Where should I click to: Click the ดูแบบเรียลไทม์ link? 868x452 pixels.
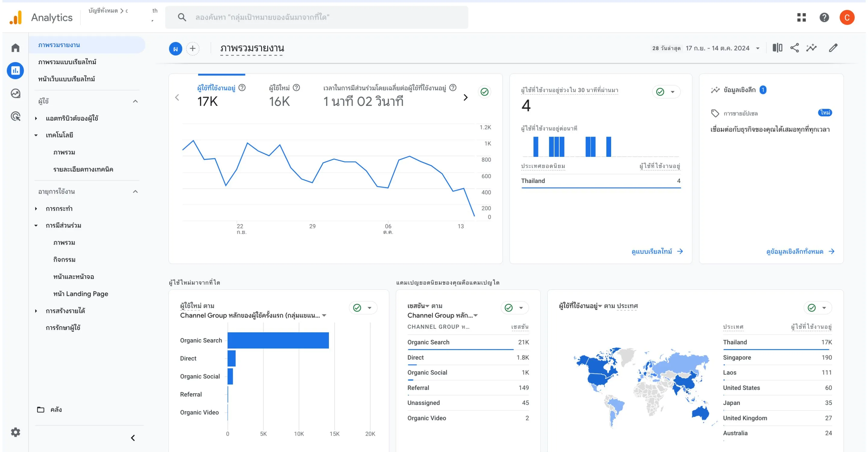pyautogui.click(x=654, y=251)
